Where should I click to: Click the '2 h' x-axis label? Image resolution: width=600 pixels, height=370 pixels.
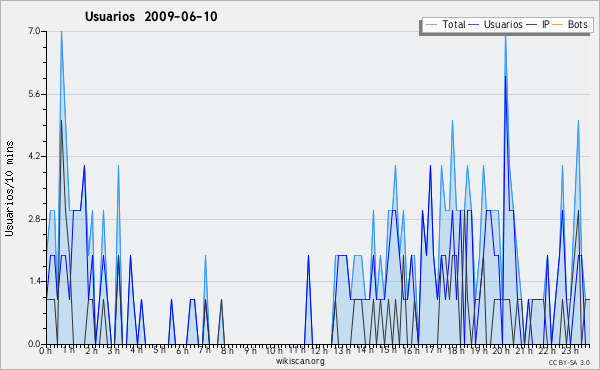click(91, 350)
